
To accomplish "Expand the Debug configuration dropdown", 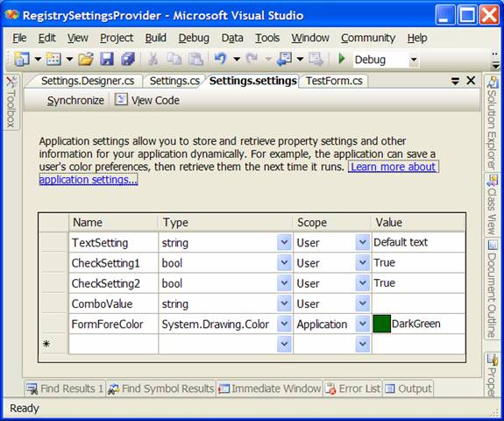I will (414, 60).
